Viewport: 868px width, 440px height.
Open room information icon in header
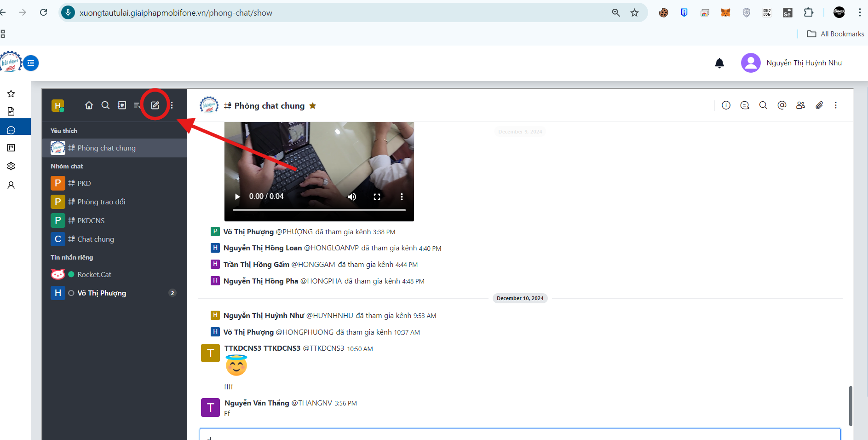(726, 105)
